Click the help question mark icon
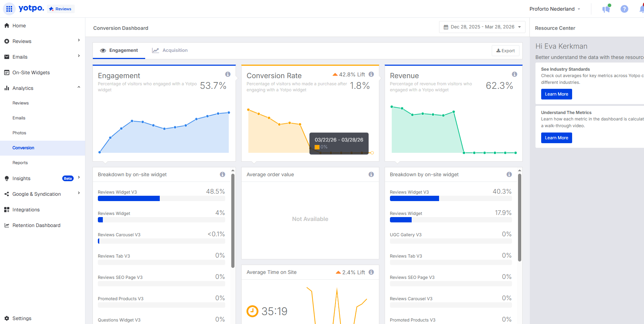 click(x=624, y=9)
